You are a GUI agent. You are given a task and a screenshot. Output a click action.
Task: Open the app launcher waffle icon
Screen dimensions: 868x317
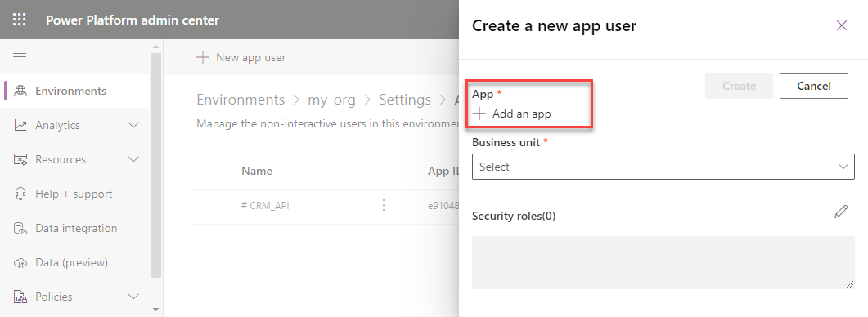pyautogui.click(x=20, y=20)
